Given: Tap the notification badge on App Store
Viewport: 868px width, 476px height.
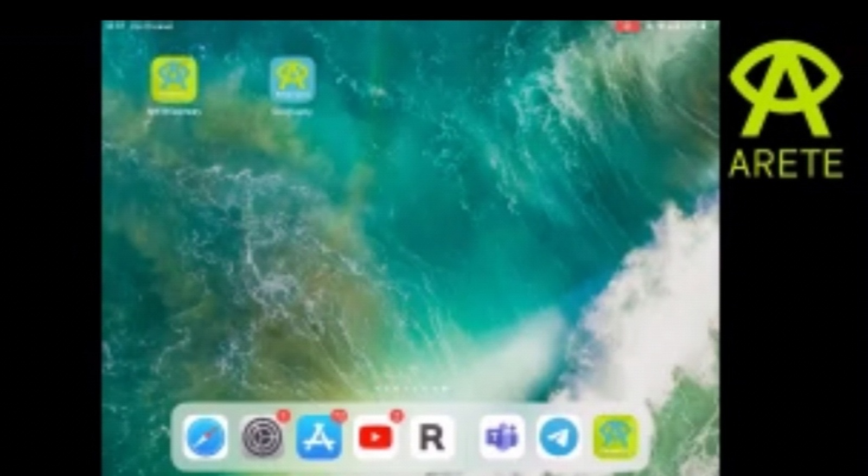Looking at the screenshot, I should pos(340,416).
